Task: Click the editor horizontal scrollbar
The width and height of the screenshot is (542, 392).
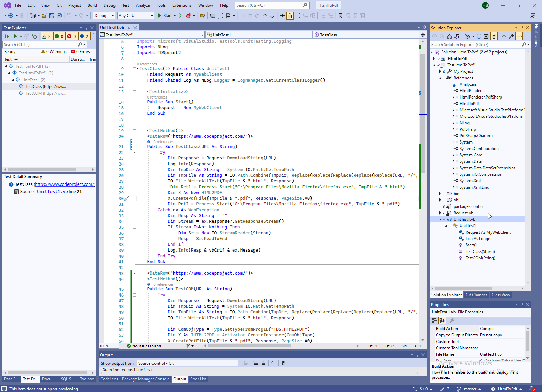Action: (x=249, y=346)
